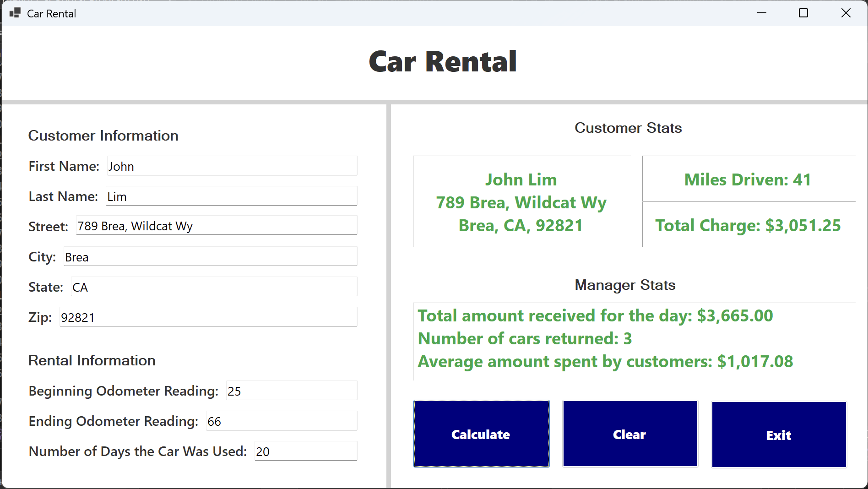Click the customer name and address output box
Screen dimensions: 868x489
coord(521,202)
